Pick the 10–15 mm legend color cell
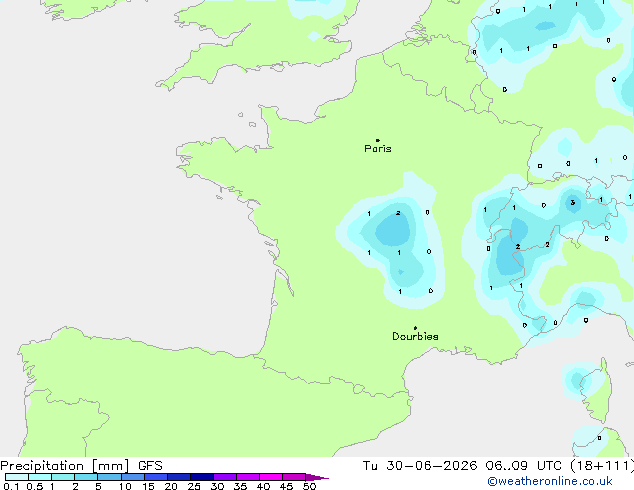The image size is (634, 490). click(133, 477)
